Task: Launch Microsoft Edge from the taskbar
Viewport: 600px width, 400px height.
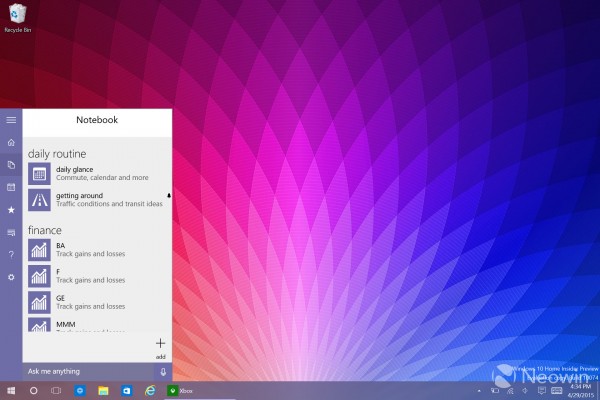Action: click(150, 390)
